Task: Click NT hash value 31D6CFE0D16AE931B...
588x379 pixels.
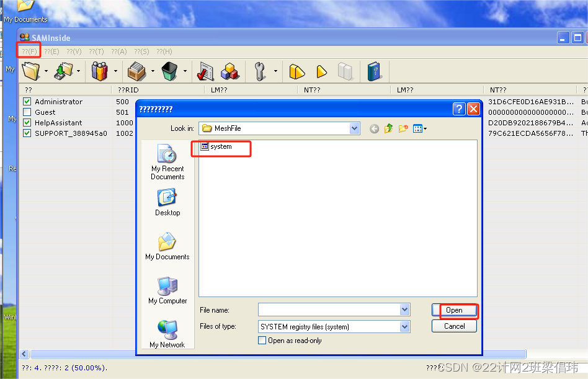Action: tap(530, 102)
